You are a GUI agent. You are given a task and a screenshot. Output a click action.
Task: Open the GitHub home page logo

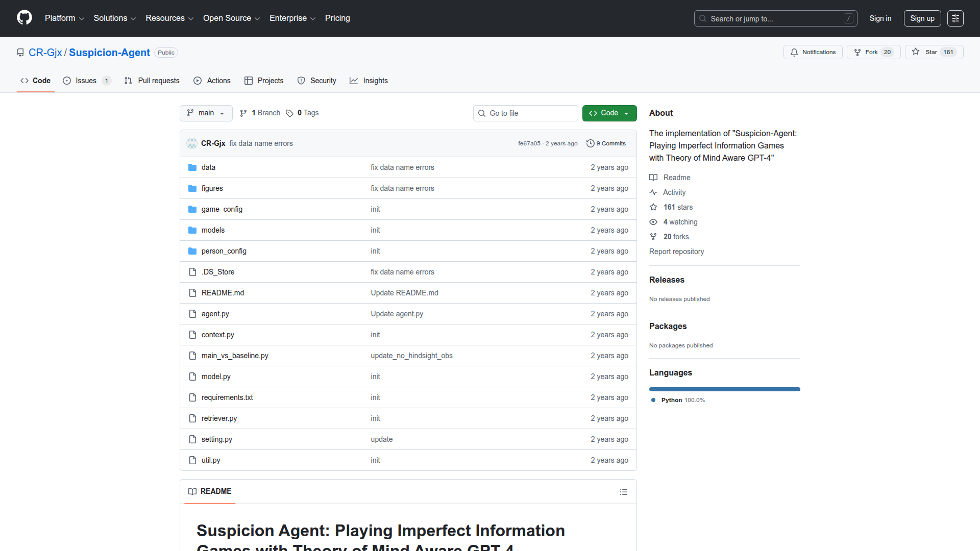tap(23, 18)
